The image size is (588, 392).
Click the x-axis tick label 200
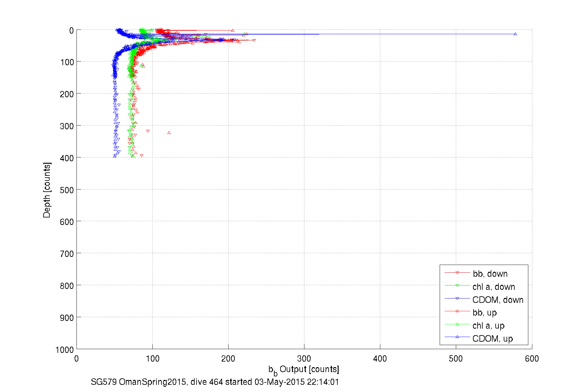click(x=228, y=359)
